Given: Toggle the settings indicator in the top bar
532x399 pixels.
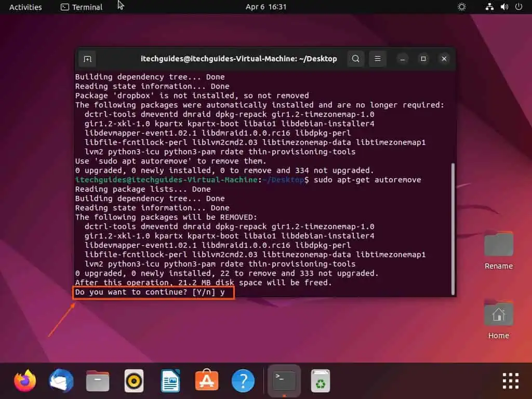Looking at the screenshot, I should coord(461,7).
